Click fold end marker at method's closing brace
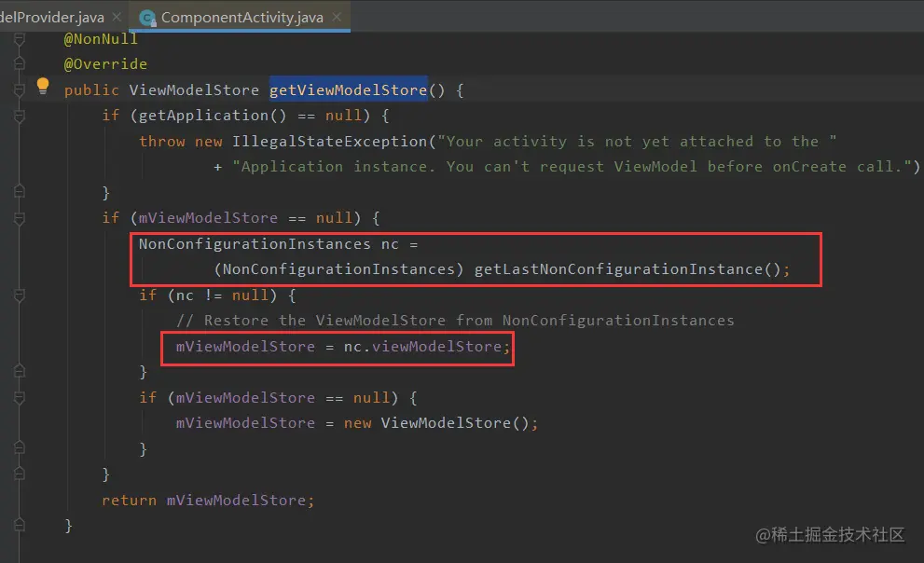 pos(19,526)
